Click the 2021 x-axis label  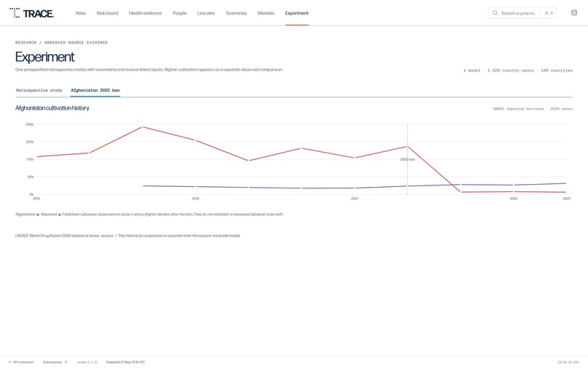[355, 199]
